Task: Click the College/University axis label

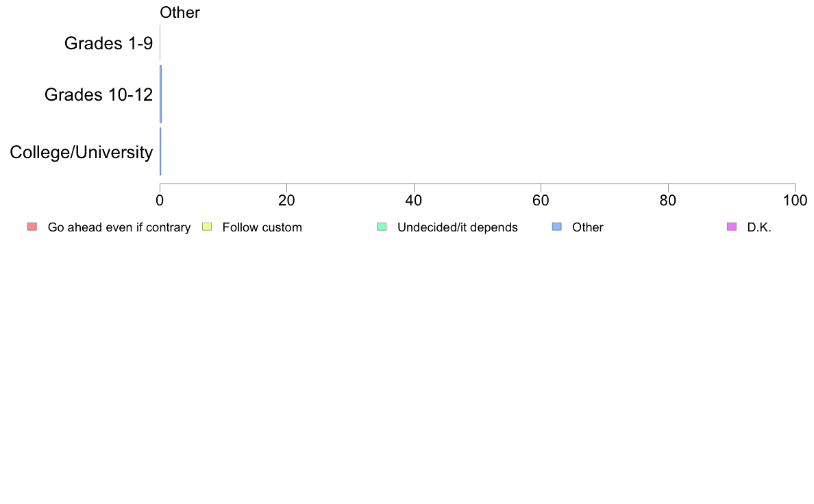Action: click(82, 152)
